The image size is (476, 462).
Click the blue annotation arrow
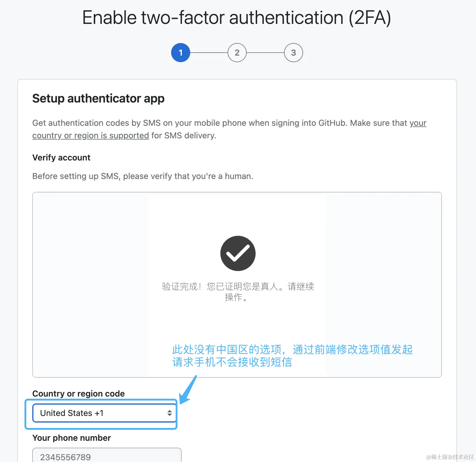pos(188,390)
